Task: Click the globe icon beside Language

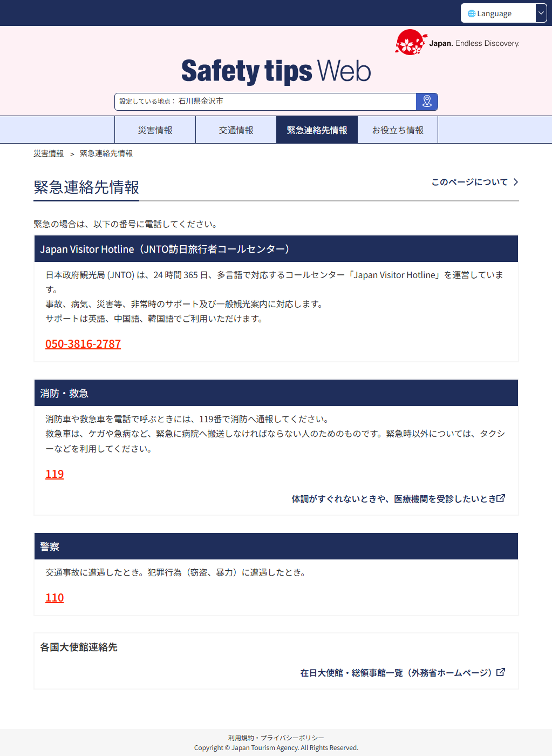Action: pyautogui.click(x=472, y=13)
